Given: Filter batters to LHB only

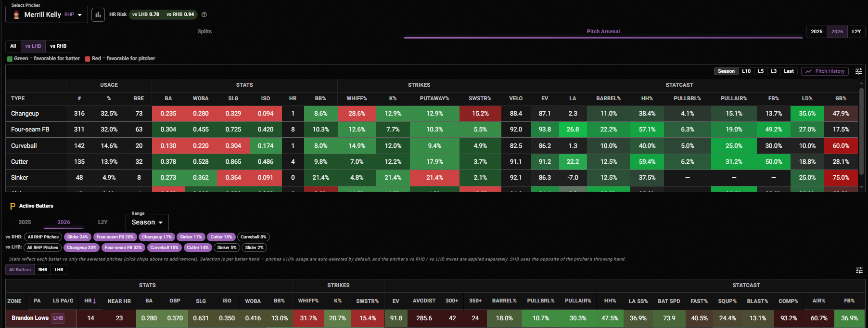Looking at the screenshot, I should [59, 270].
